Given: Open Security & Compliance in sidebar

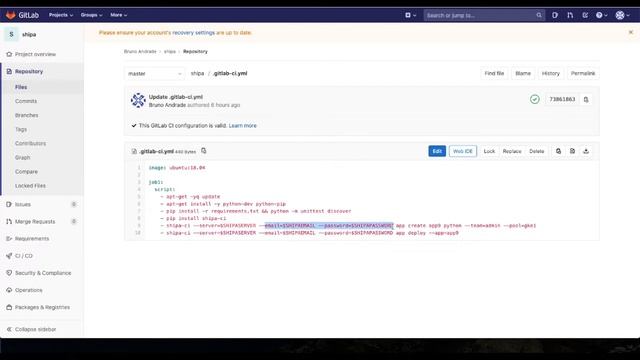Looking at the screenshot, I should tap(43, 273).
